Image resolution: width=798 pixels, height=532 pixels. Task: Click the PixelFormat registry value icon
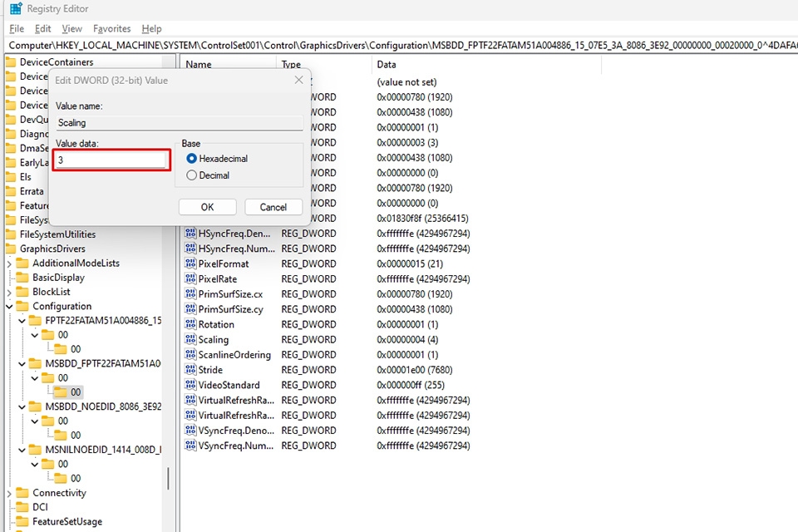pos(190,264)
